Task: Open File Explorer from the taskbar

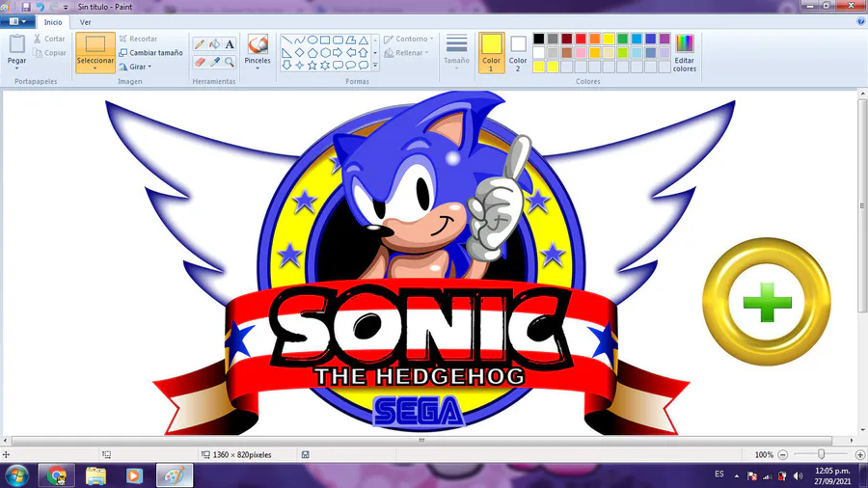Action: click(x=95, y=475)
